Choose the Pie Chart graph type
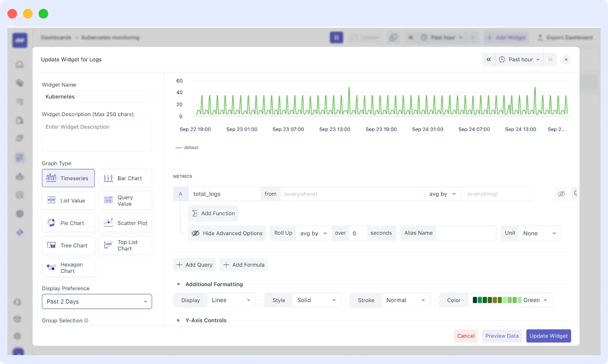The width and height of the screenshot is (608, 364). point(68,223)
